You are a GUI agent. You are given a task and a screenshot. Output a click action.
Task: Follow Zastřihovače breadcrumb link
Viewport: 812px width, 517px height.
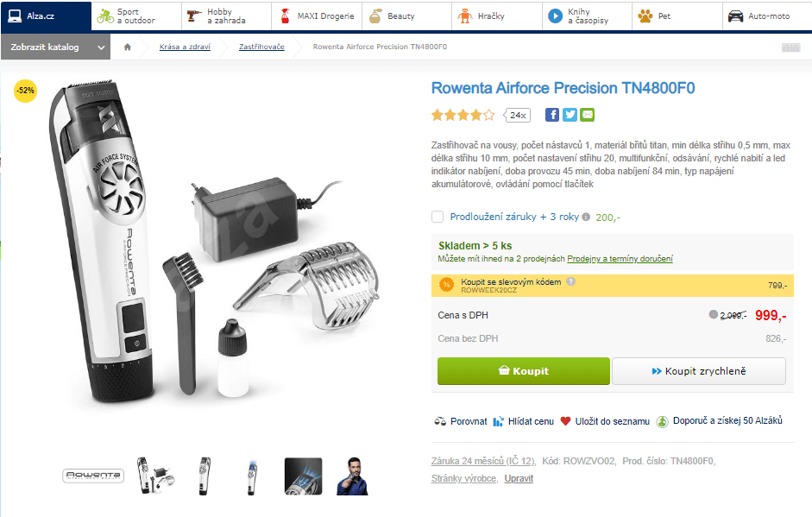pyautogui.click(x=261, y=47)
